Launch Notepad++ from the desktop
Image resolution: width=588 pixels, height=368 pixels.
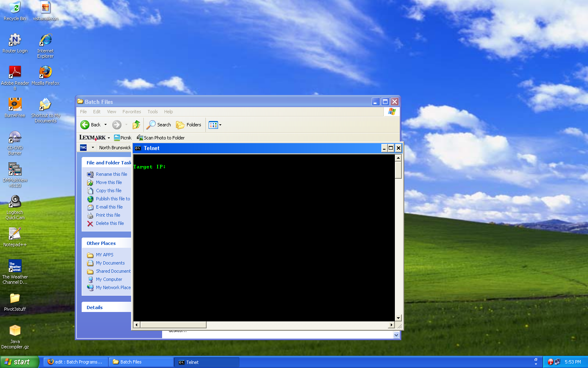click(x=15, y=237)
